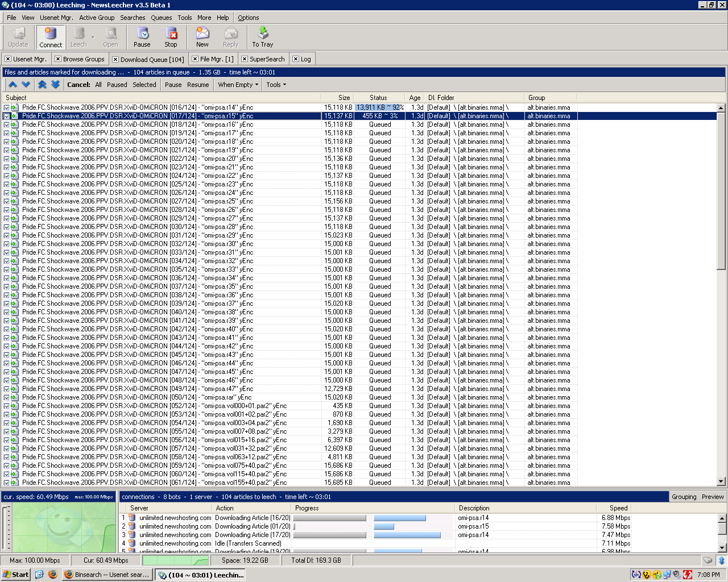The image size is (728, 582).
Task: Click the queue list scrollbar down arrow
Action: tap(721, 482)
